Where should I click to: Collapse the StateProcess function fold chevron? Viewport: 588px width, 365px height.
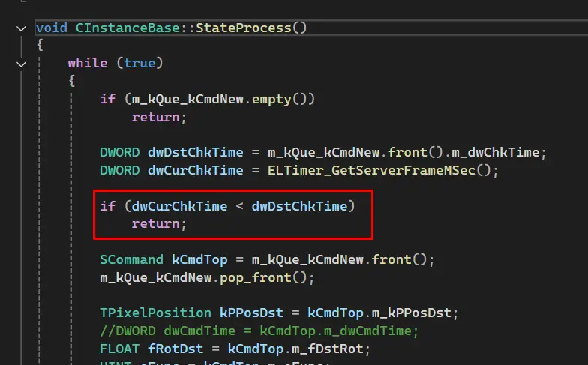(x=20, y=28)
